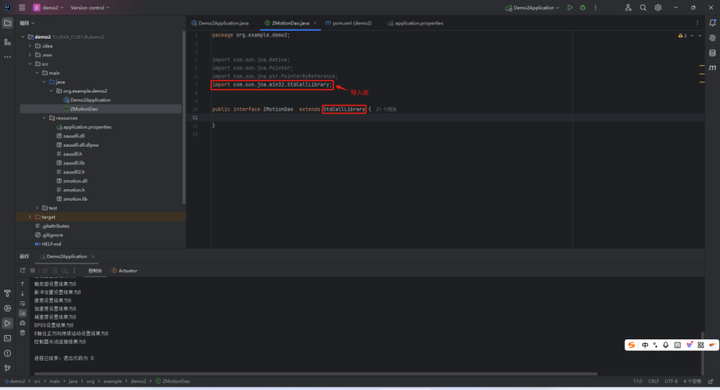Open the Database tool window icon
The image size is (720, 390).
tap(712, 53)
